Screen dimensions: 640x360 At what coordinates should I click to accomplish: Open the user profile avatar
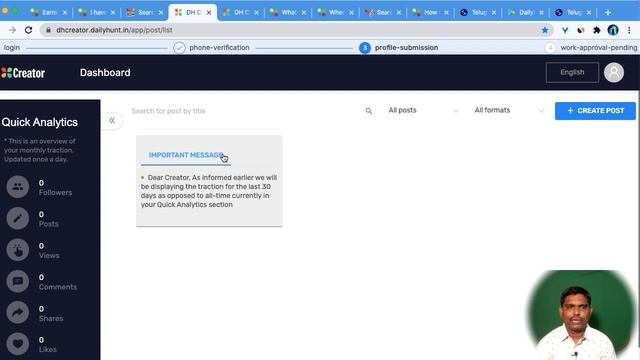(613, 73)
